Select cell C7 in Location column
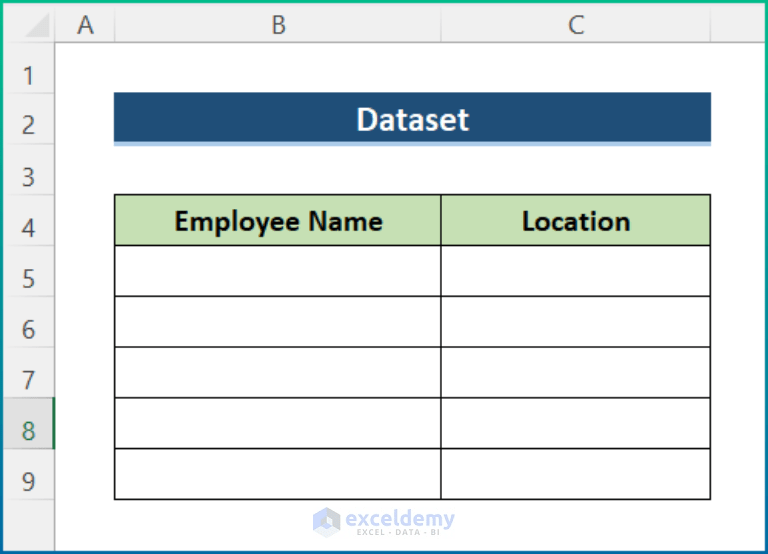This screenshot has width=768, height=554. (576, 373)
